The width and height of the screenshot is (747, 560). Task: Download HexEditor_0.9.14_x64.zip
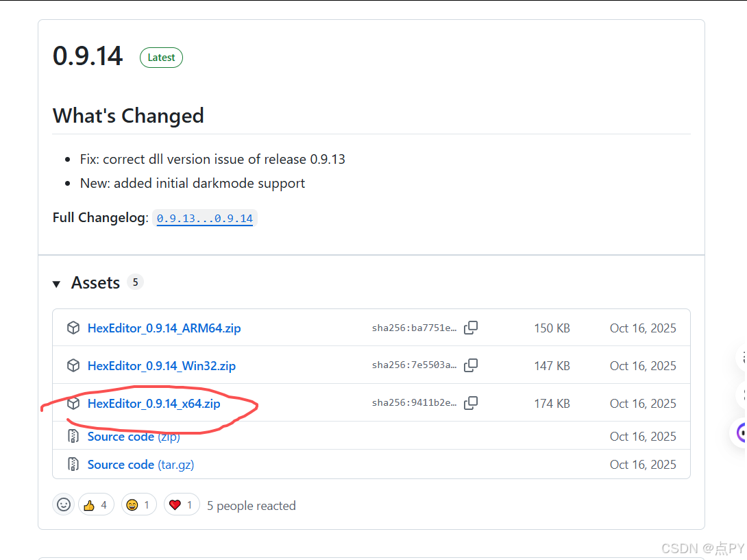(x=154, y=403)
